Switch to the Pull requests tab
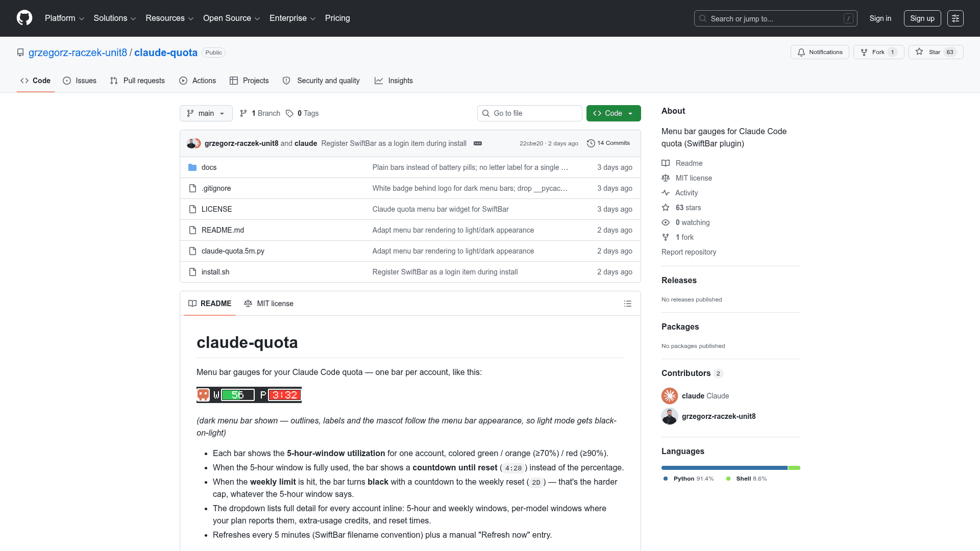 tap(137, 81)
